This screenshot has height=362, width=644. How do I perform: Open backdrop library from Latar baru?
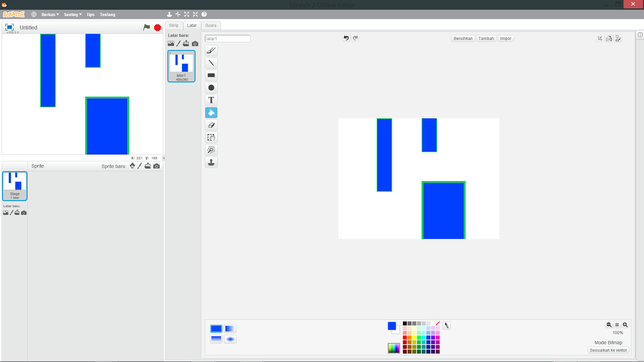point(171,43)
